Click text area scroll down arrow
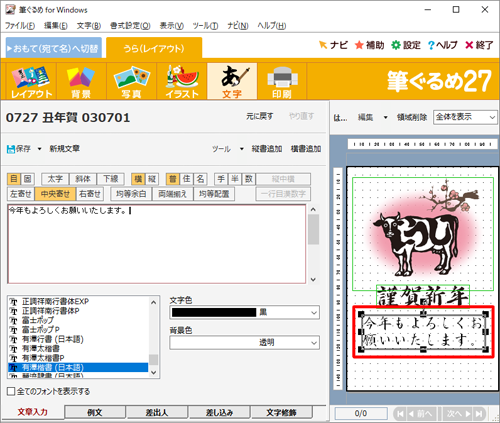Viewport: 500px width, 423px height. click(x=313, y=279)
